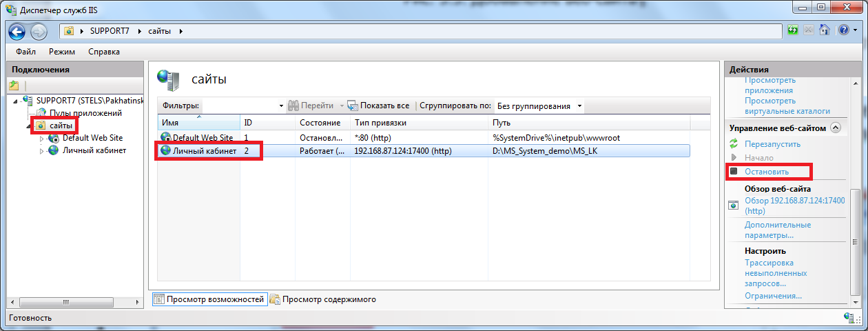This screenshot has height=331, width=868.
Task: Click binding 192.168.87.124:17400 (http) cell
Action: [x=402, y=150]
